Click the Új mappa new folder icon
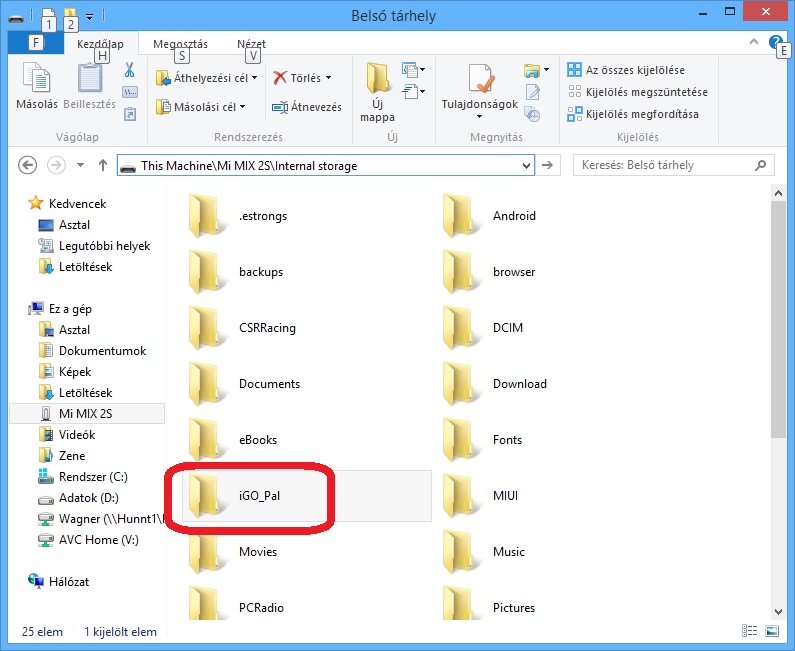 pos(377,92)
